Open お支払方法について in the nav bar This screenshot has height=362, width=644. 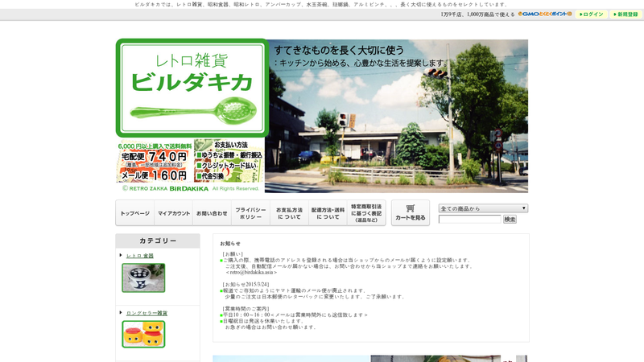pyautogui.click(x=289, y=213)
